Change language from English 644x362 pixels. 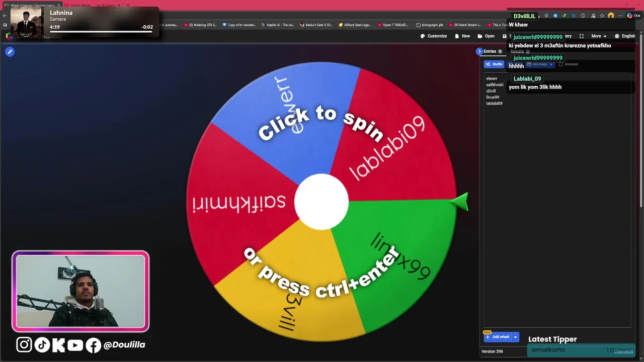[x=624, y=36]
